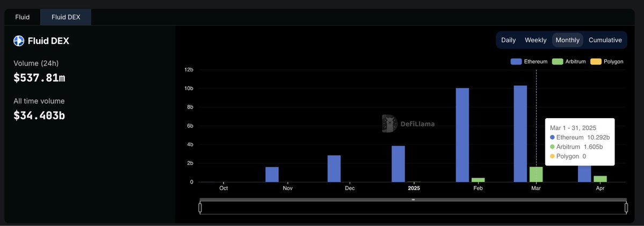
Task: Click the Oct axis label
Action: tap(223, 188)
